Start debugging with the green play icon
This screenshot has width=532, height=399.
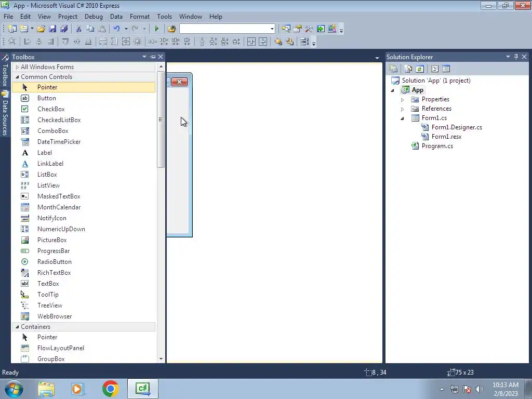[x=157, y=29]
